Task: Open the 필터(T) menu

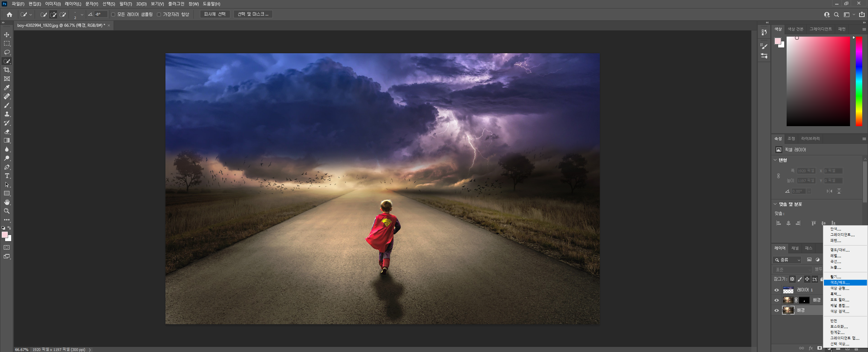Action: [x=125, y=4]
